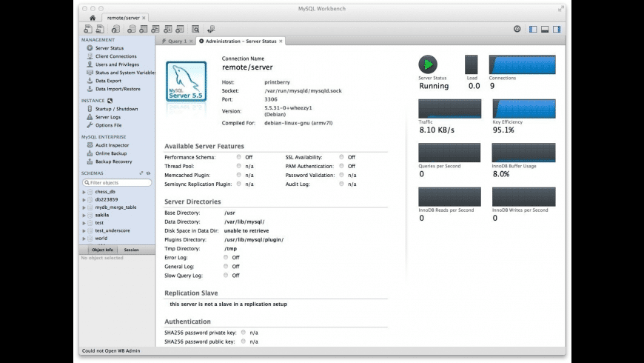
Task: Expand the world schema
Action: pyautogui.click(x=84, y=239)
